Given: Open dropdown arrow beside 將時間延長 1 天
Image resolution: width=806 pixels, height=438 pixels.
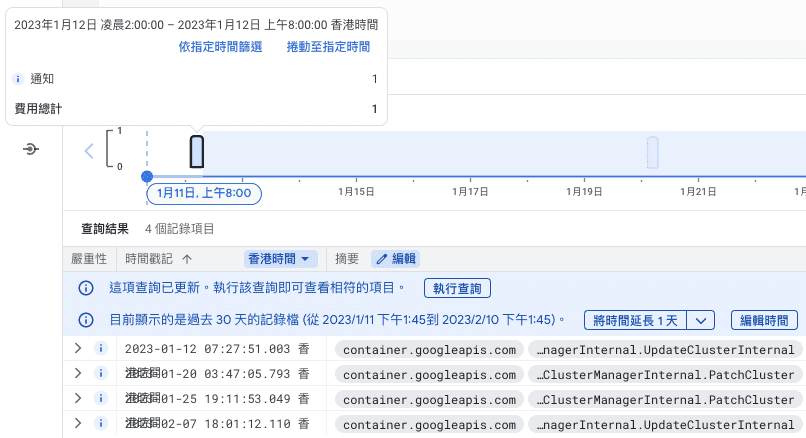Looking at the screenshot, I should (702, 320).
